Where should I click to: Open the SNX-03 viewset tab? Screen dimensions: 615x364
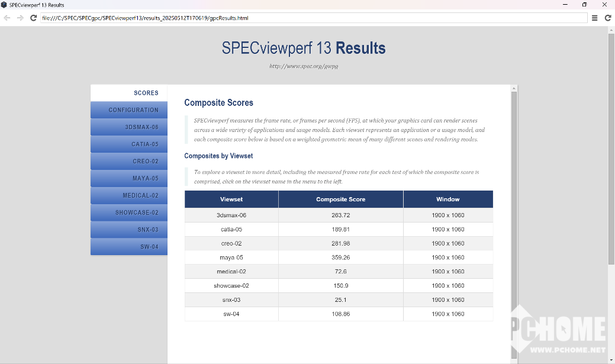tap(129, 230)
